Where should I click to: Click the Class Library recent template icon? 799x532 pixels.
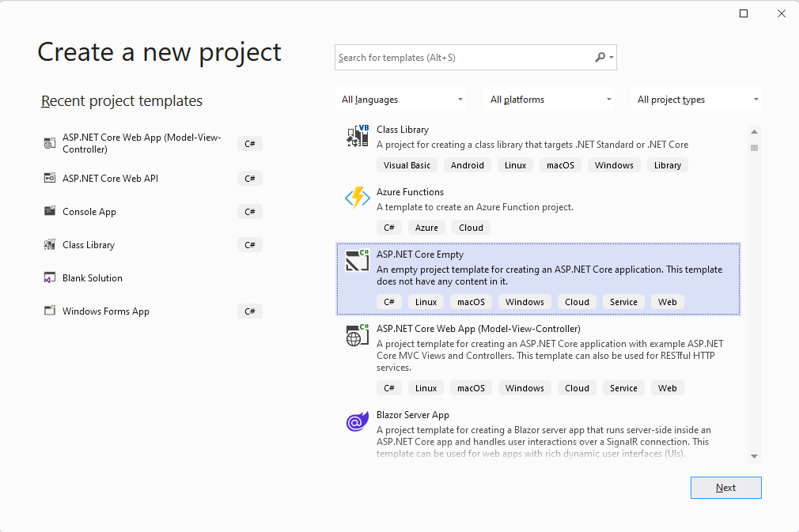tap(49, 244)
